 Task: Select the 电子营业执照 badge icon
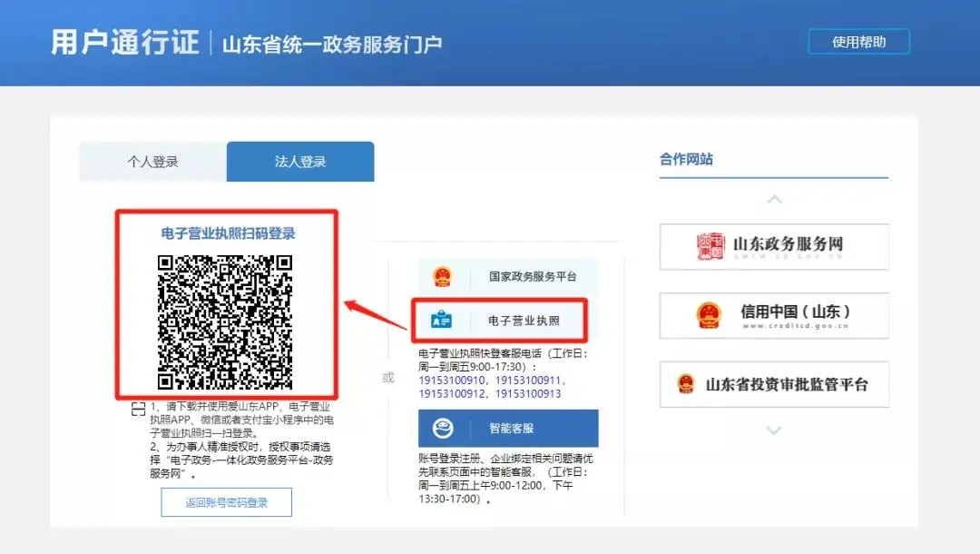click(442, 321)
